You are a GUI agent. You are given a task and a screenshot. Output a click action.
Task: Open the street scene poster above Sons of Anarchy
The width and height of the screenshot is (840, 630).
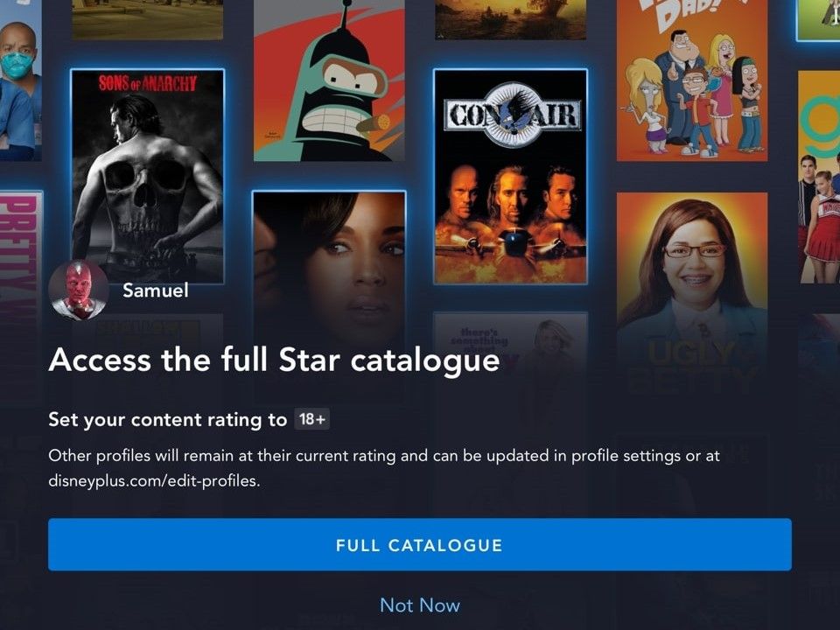point(147,19)
